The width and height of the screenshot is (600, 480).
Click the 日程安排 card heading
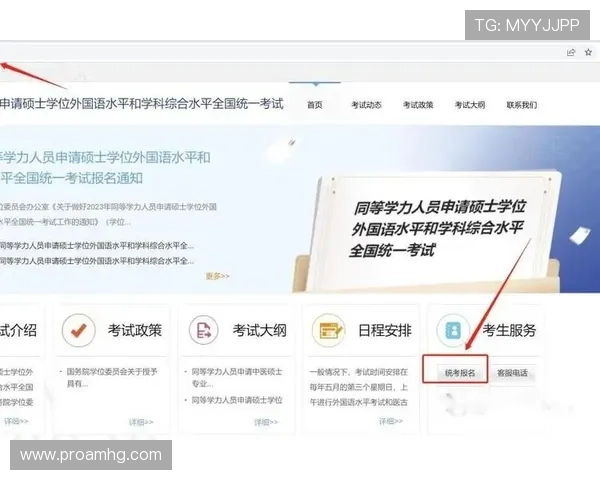(x=385, y=330)
